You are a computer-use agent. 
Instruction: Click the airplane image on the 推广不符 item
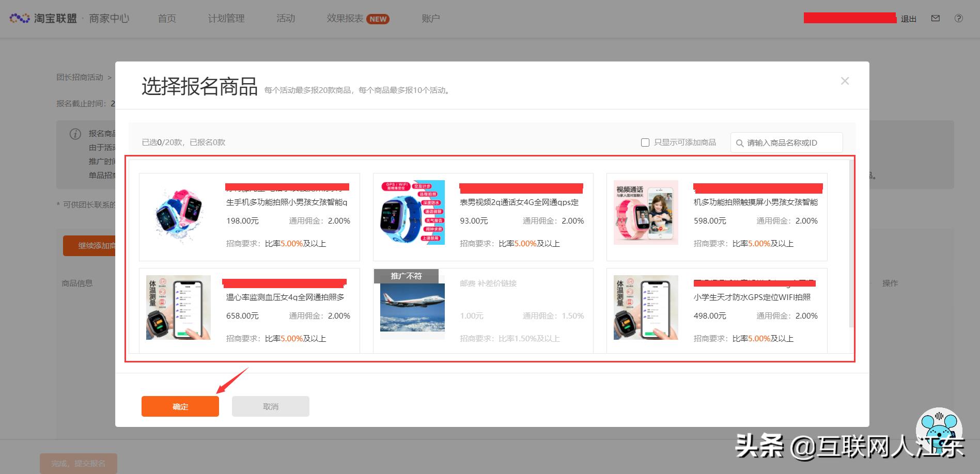pyautogui.click(x=412, y=310)
